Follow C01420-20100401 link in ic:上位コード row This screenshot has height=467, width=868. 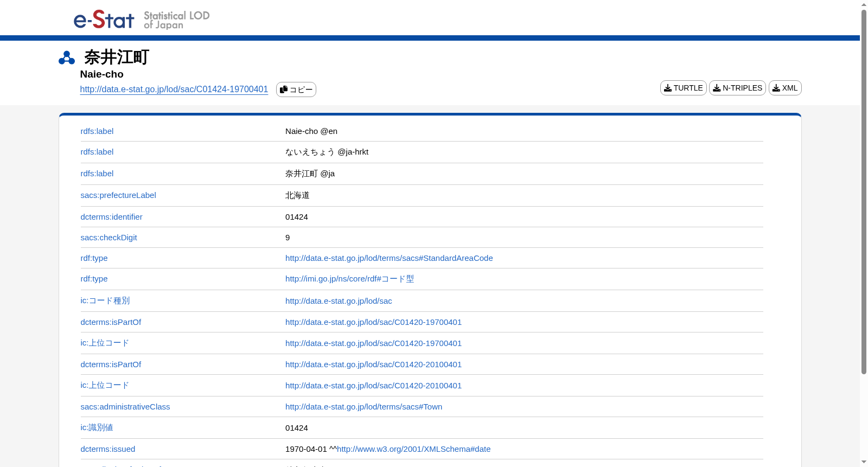[x=373, y=386]
